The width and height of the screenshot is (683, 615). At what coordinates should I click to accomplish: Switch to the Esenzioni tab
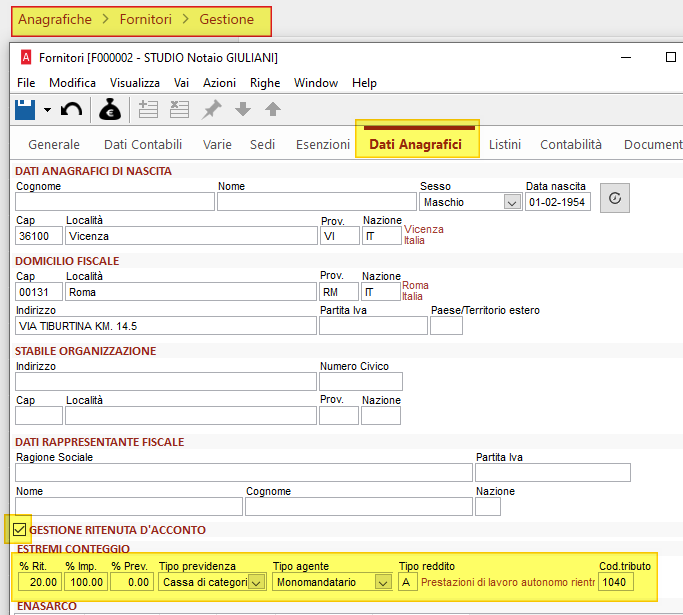pos(323,145)
